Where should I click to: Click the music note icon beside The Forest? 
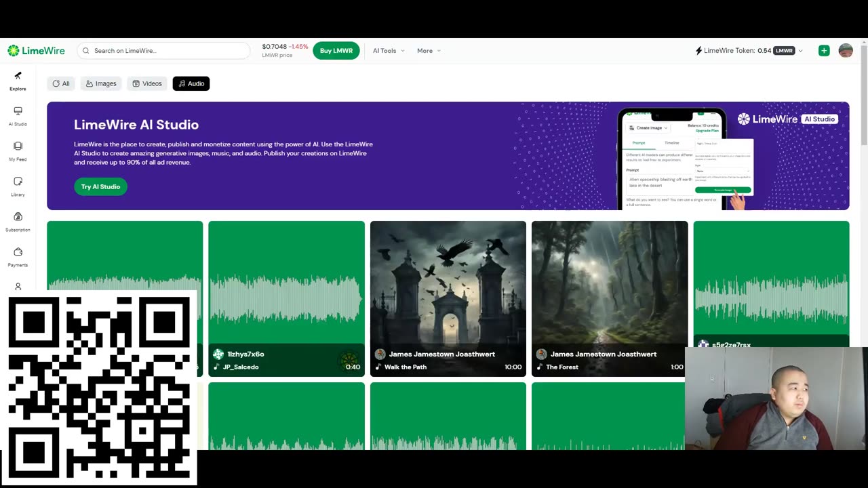tap(540, 367)
